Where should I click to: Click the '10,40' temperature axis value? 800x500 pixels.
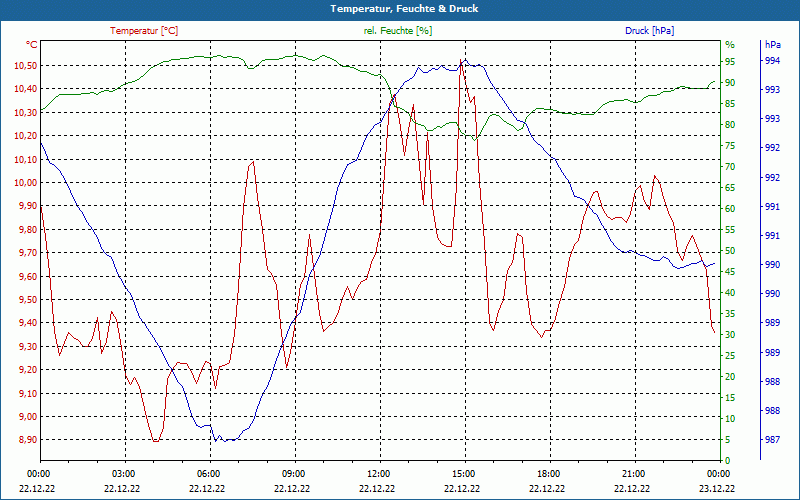pos(26,89)
